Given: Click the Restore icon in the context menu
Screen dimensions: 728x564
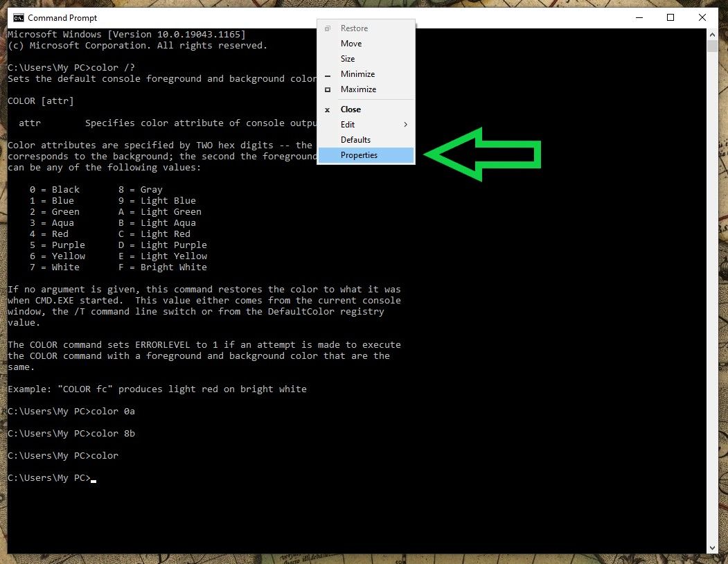Looking at the screenshot, I should click(x=326, y=28).
